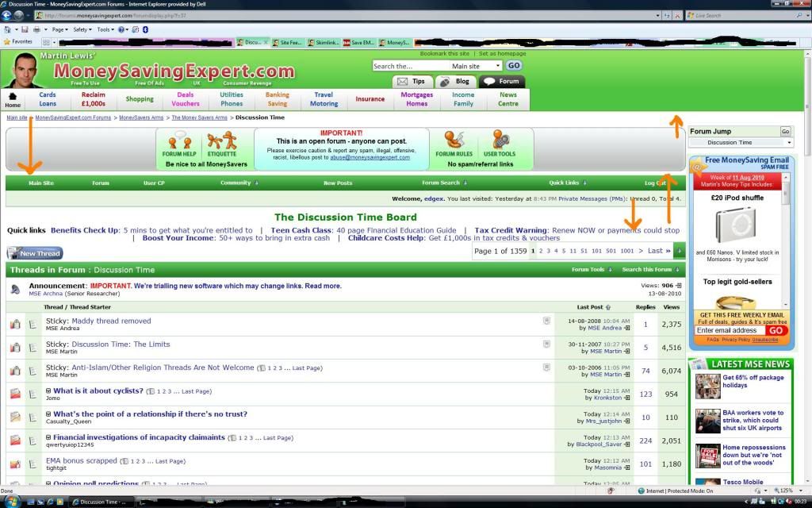The height and width of the screenshot is (508, 812).
Task: Print the page with the printer icon
Action: coord(36,29)
